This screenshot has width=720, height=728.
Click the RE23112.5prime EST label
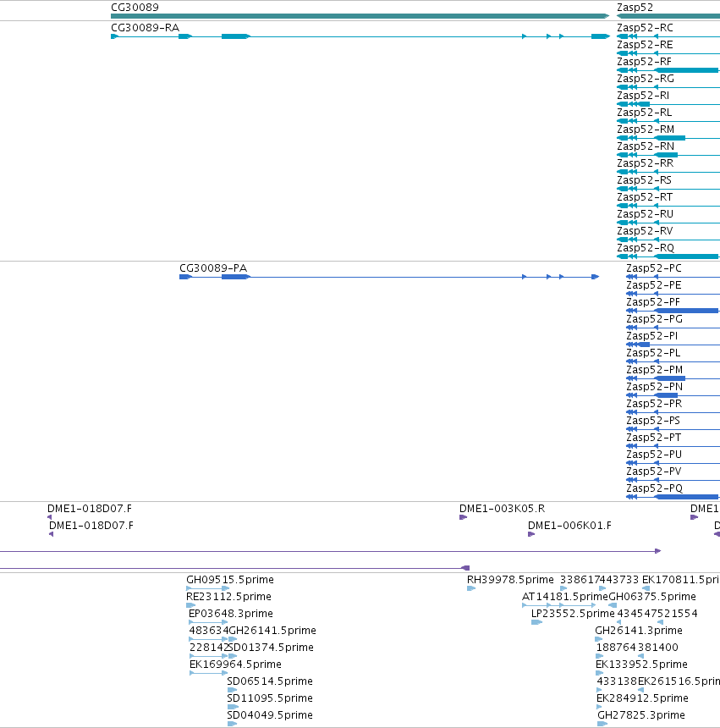click(x=228, y=597)
